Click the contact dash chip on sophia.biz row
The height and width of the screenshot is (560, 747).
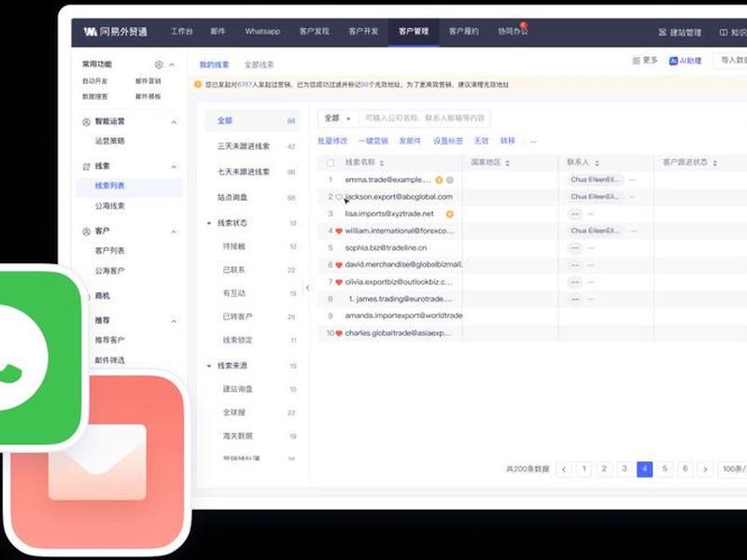tap(575, 248)
